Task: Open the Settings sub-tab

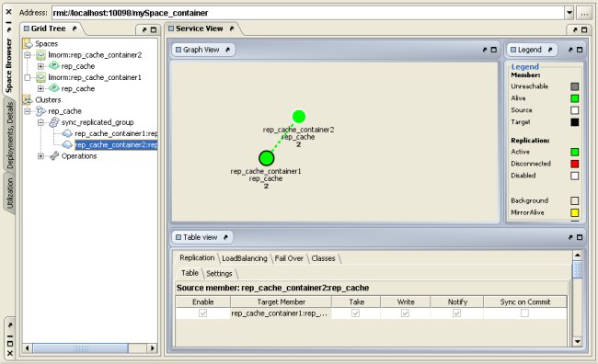Action: (x=219, y=274)
